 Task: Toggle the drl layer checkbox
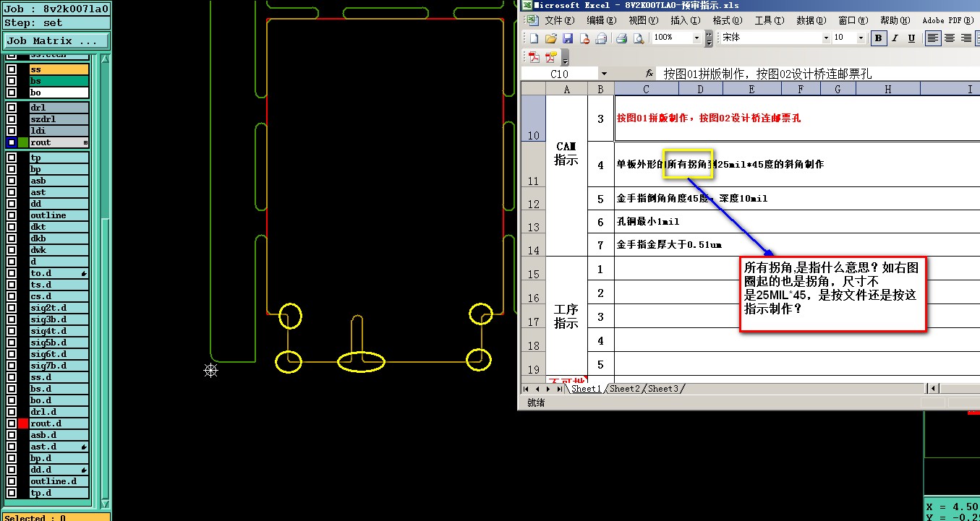click(11, 108)
